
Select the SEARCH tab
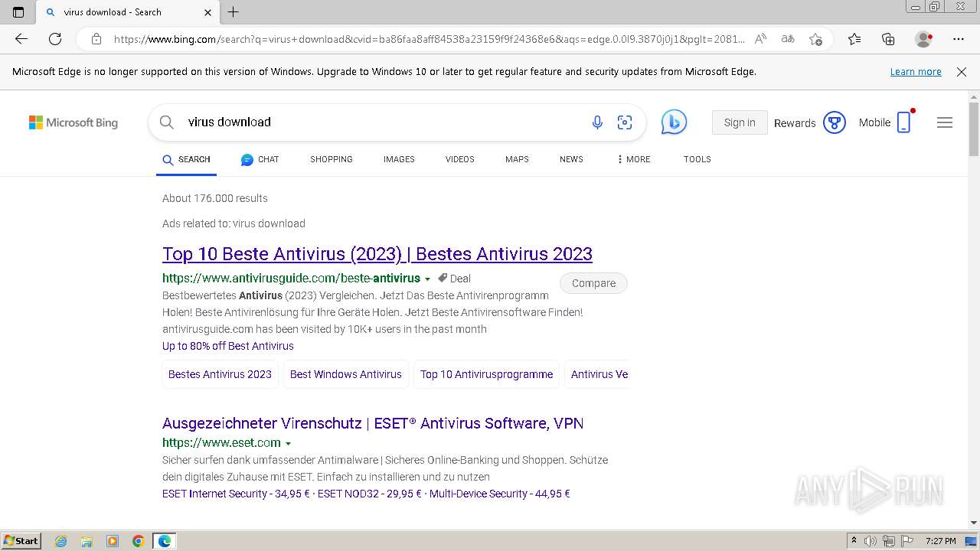[x=186, y=159]
